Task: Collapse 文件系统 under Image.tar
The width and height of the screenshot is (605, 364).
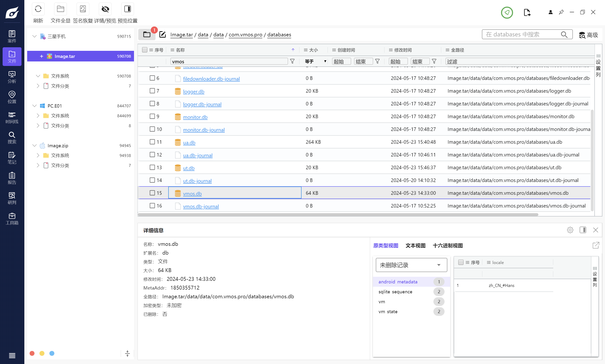Action: click(38, 76)
